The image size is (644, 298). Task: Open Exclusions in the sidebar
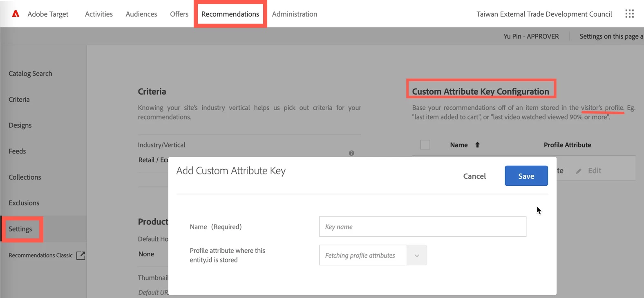pyautogui.click(x=24, y=203)
